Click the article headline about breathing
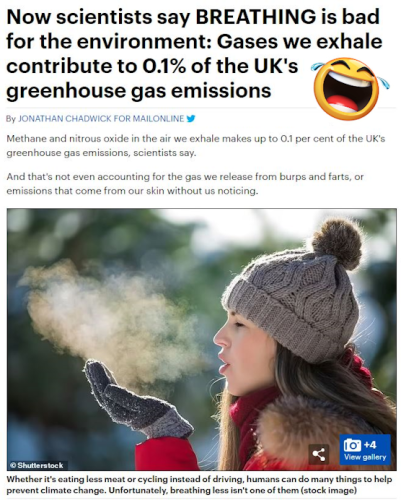The height and width of the screenshot is (500, 401). pyautogui.click(x=193, y=53)
